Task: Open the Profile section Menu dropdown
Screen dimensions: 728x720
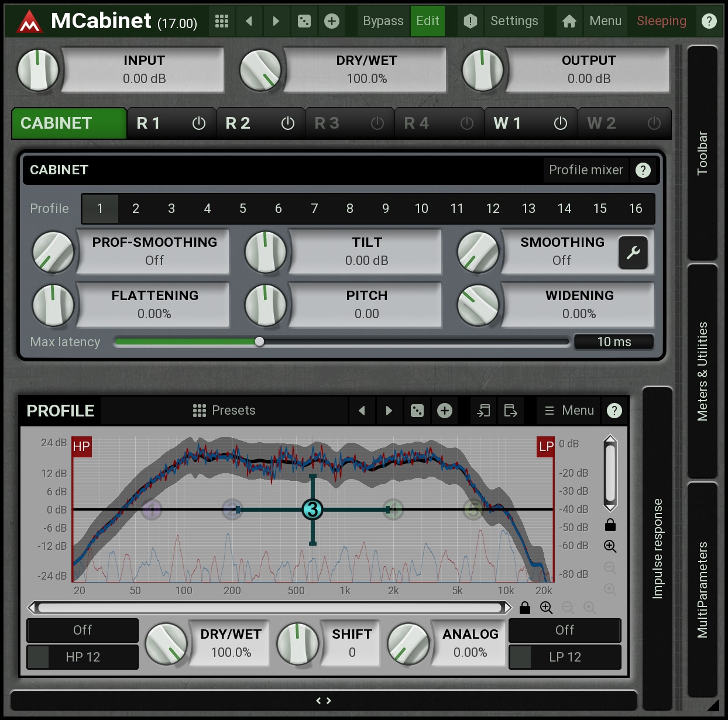Action: (x=569, y=411)
